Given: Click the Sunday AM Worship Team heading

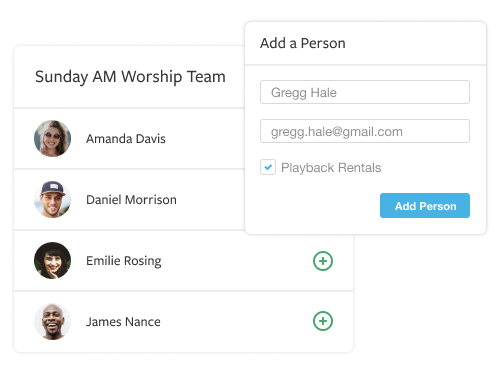Looking at the screenshot, I should point(130,77).
